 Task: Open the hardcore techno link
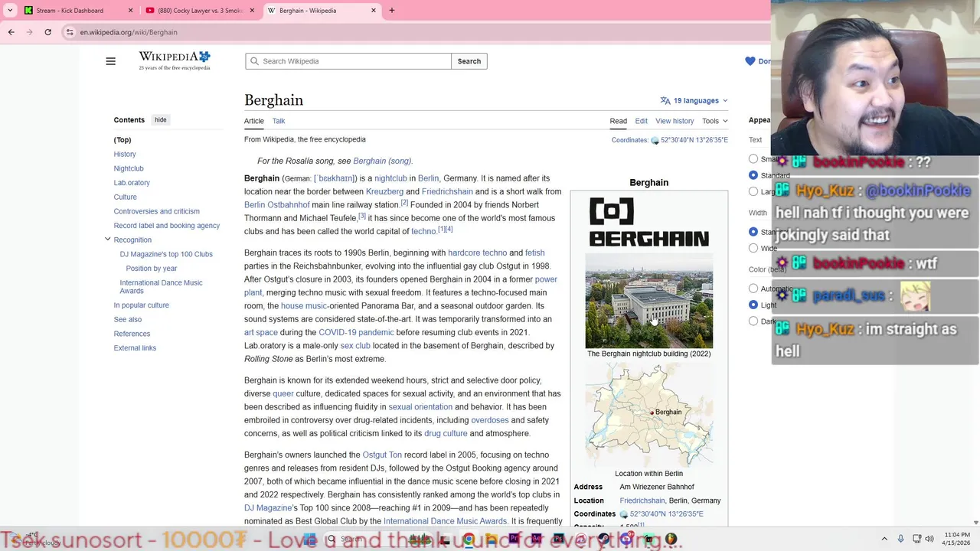478,253
